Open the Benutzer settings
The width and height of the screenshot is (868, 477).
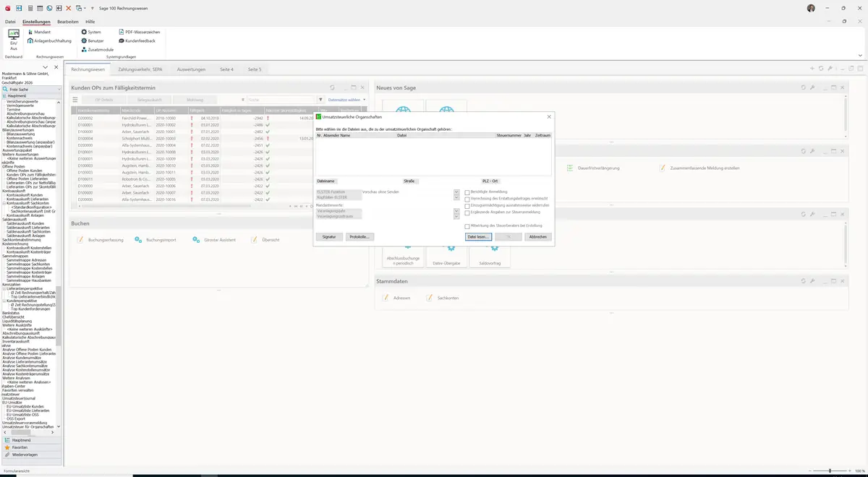93,40
